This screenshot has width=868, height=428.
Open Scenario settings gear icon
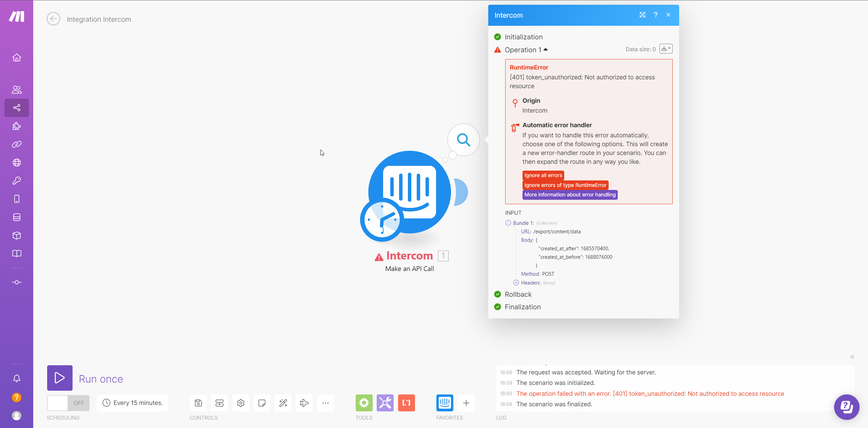(241, 403)
